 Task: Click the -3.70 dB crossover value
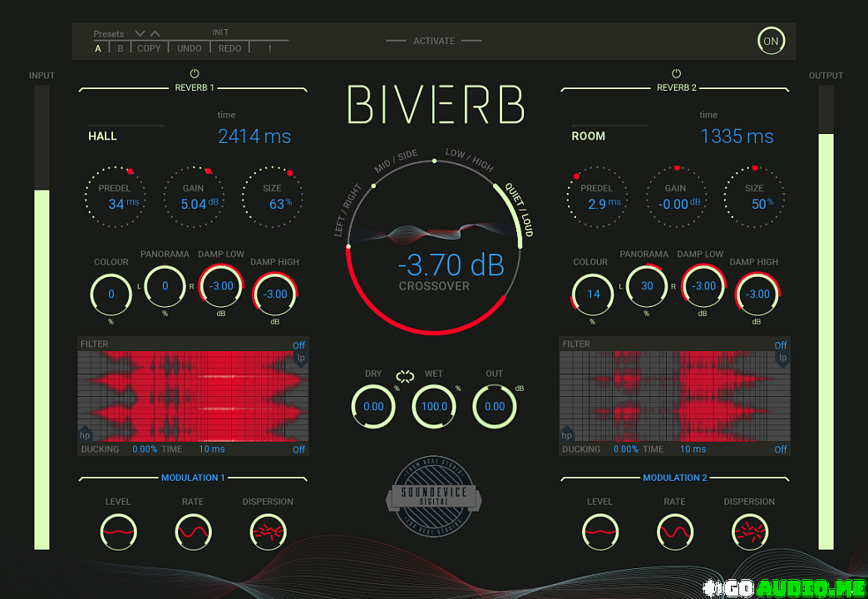point(451,265)
